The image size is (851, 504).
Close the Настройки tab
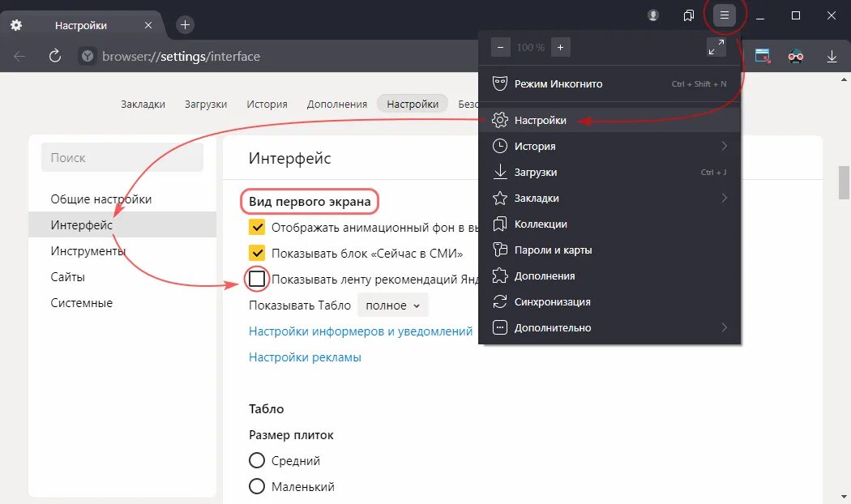pos(148,25)
